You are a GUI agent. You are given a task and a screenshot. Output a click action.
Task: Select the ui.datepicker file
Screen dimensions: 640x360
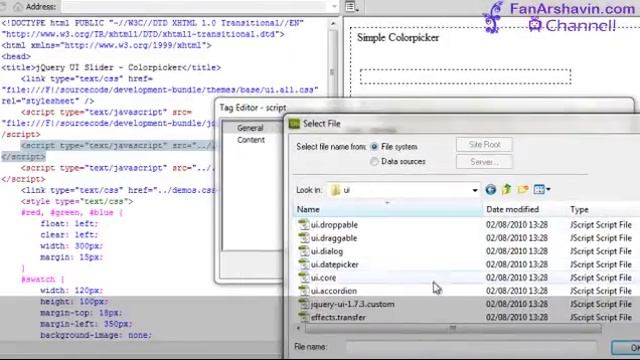click(334, 264)
